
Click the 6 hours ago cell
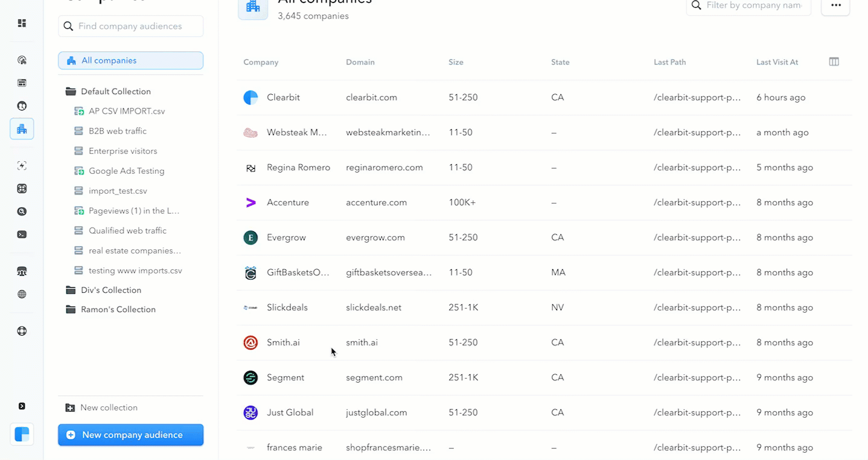pyautogui.click(x=781, y=97)
